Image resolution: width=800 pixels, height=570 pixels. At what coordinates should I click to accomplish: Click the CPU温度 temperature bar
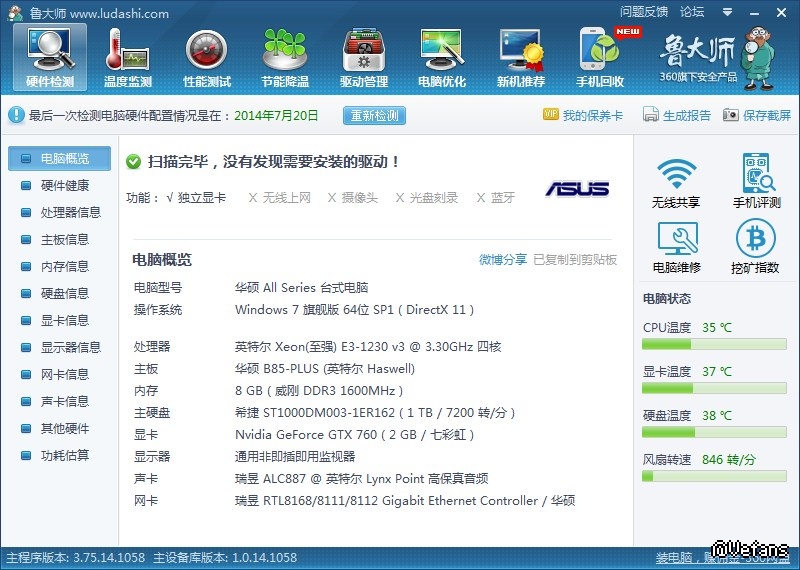(715, 344)
